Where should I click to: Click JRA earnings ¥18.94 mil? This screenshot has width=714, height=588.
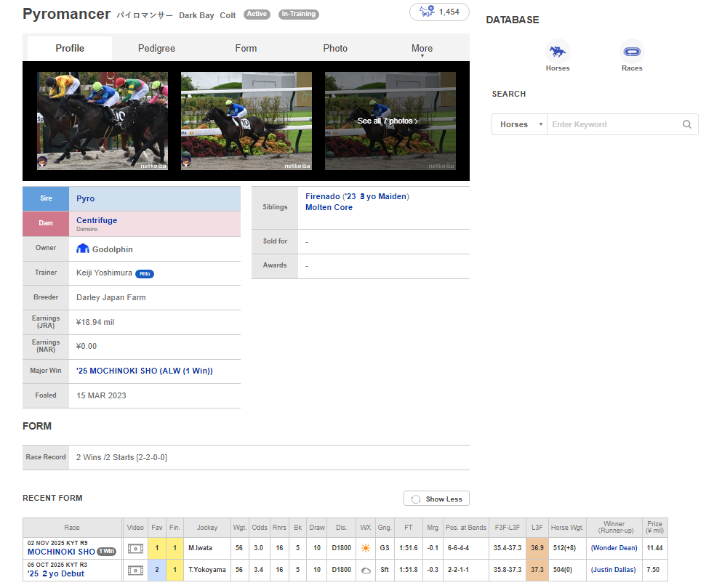95,322
